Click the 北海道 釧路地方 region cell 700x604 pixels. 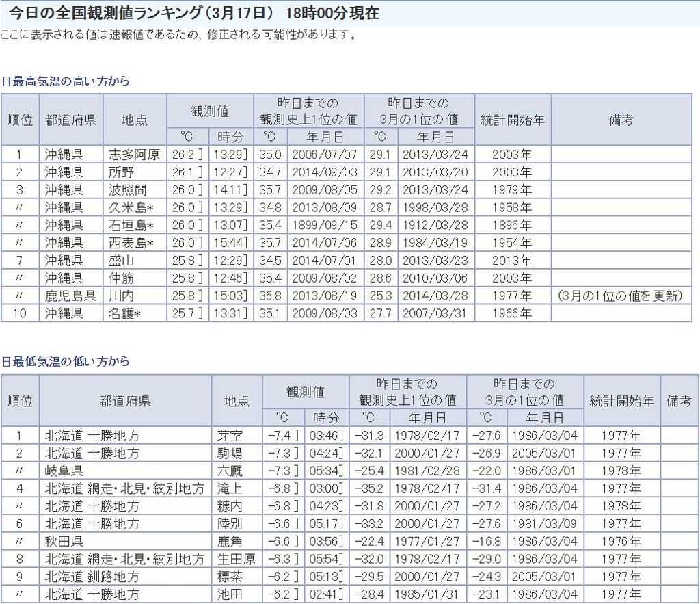92,577
